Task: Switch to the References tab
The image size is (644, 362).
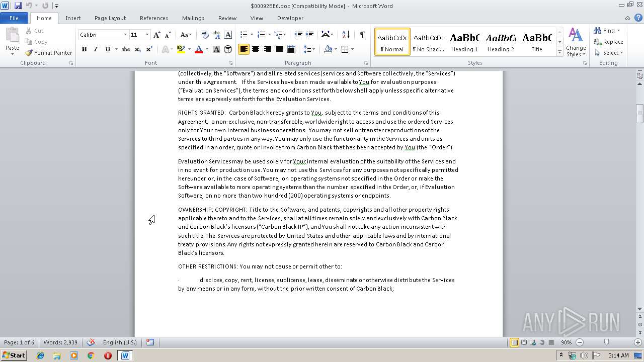Action: pyautogui.click(x=154, y=18)
